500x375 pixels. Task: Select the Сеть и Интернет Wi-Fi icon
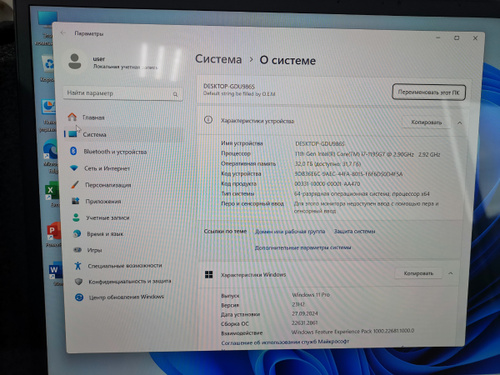coord(74,168)
